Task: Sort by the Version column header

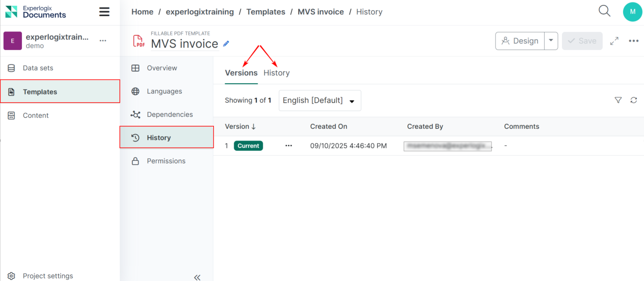Action: click(x=240, y=126)
